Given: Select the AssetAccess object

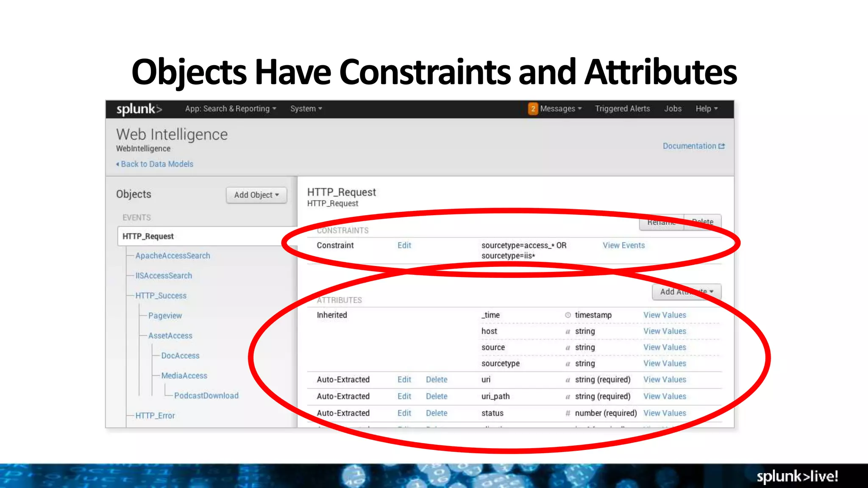Looking at the screenshot, I should (170, 335).
